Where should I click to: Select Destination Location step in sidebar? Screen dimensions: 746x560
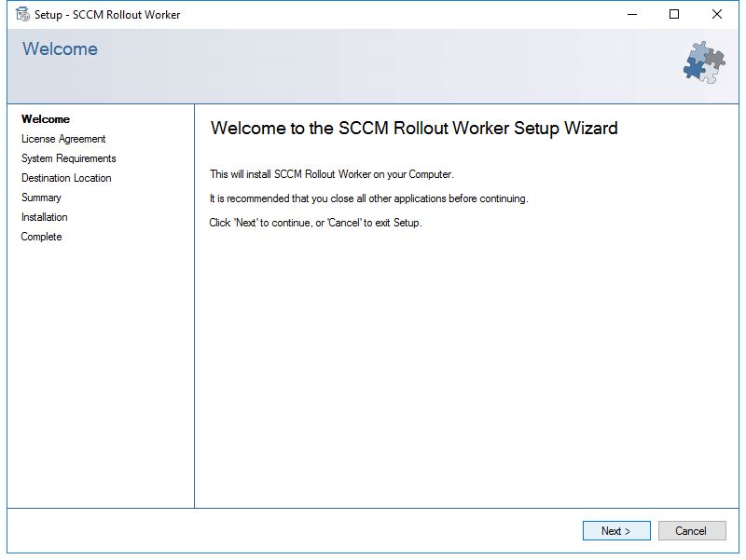tap(66, 178)
